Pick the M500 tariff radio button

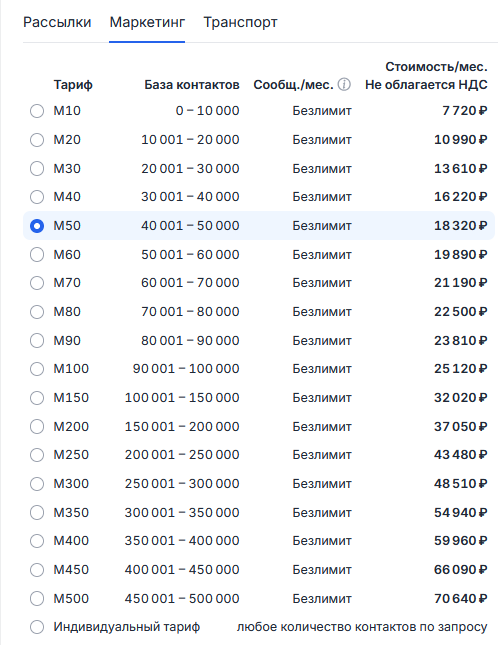point(37,599)
